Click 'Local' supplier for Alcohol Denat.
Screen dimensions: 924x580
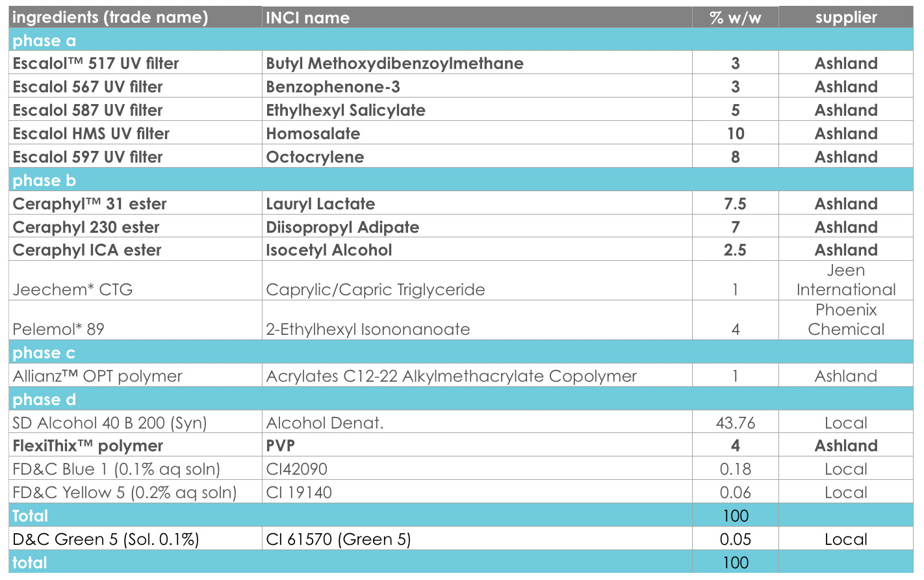tap(846, 423)
